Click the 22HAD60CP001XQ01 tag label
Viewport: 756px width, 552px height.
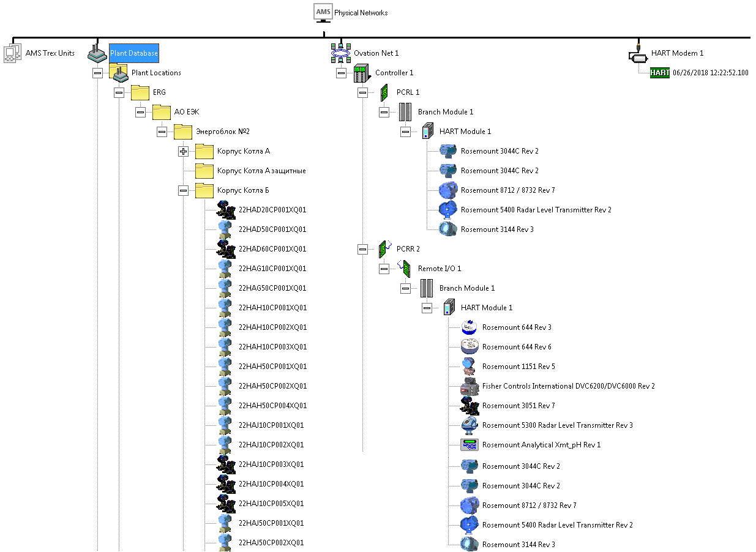(x=272, y=249)
